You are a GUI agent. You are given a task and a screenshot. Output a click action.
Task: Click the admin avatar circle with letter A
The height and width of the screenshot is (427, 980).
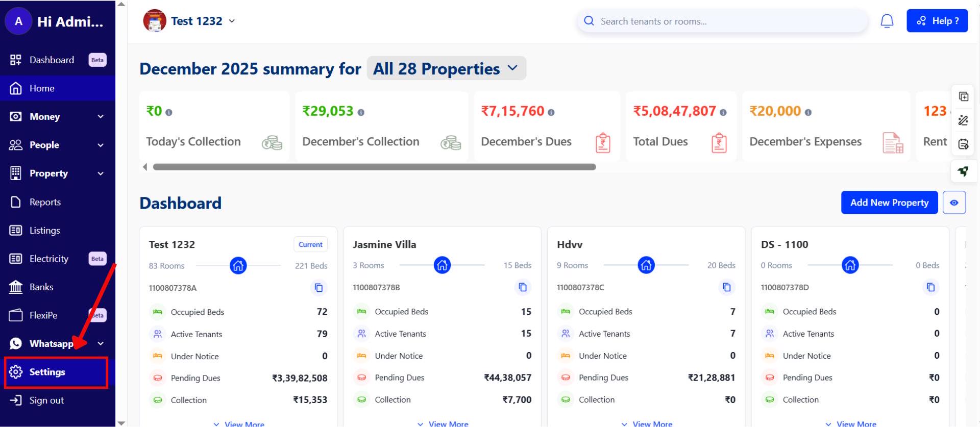pyautogui.click(x=18, y=21)
